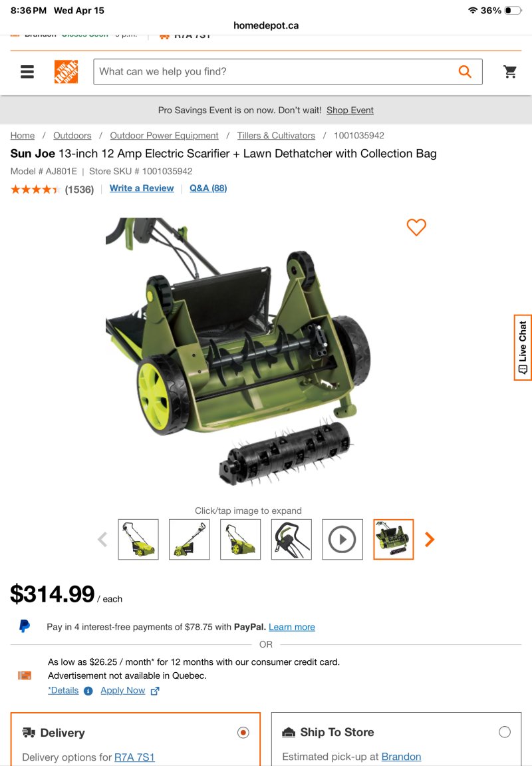Add product to wishlist with heart icon

pyautogui.click(x=416, y=227)
